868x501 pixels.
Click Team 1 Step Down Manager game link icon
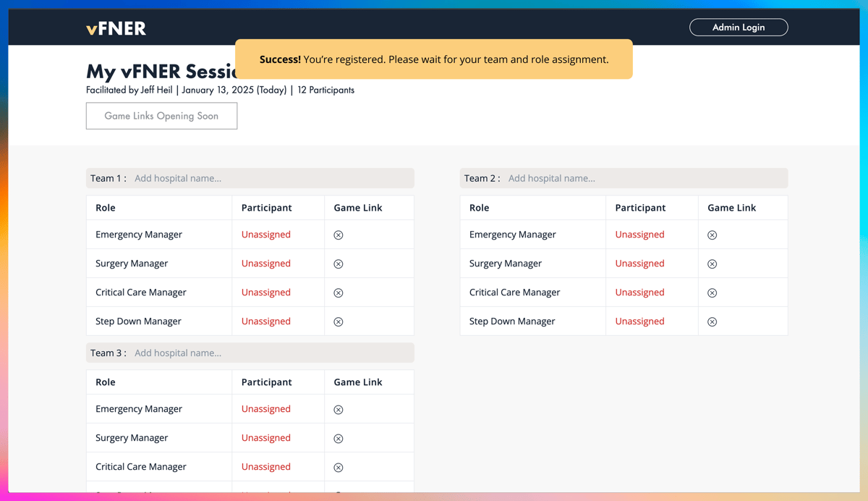point(339,322)
